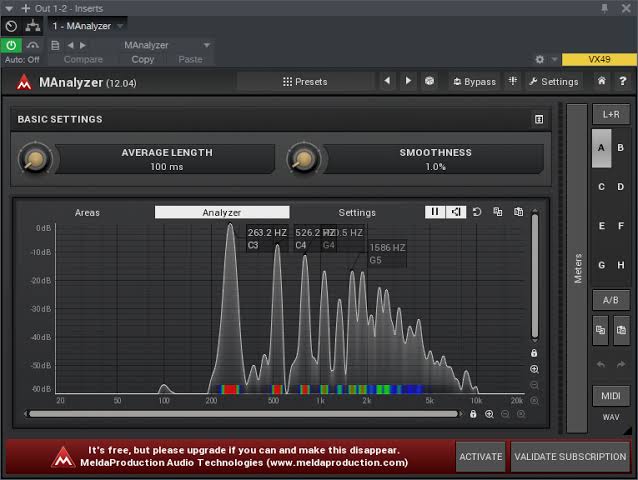
Task: Click the horizontal zoom scrollbar
Action: point(243,414)
